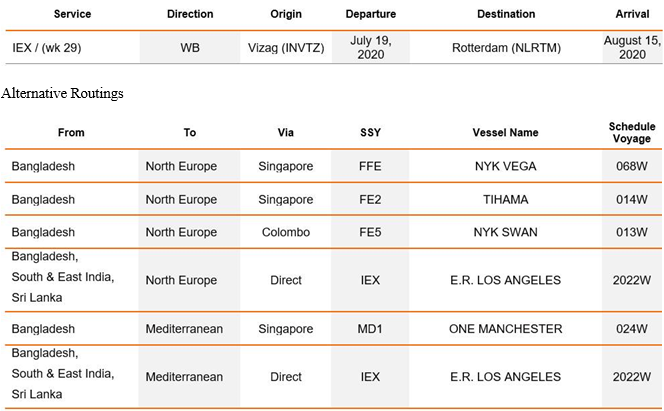Click the Alternative Routings heading
This screenshot has height=411, width=664.
62,93
